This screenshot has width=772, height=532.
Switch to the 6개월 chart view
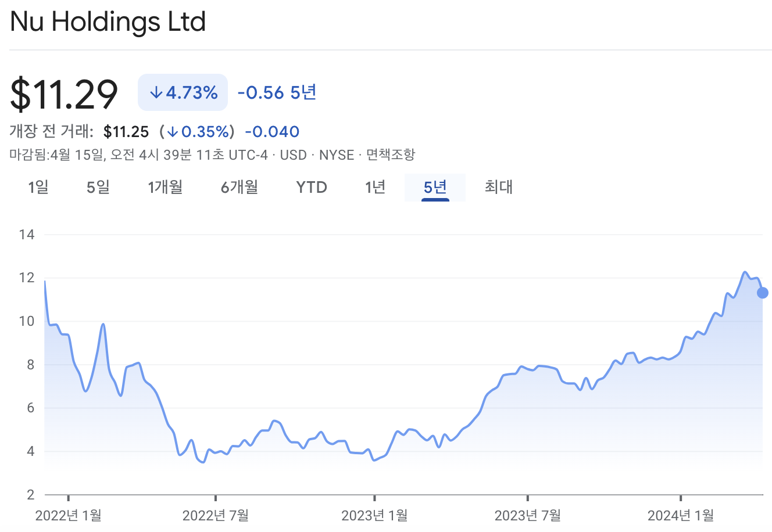coord(239,187)
